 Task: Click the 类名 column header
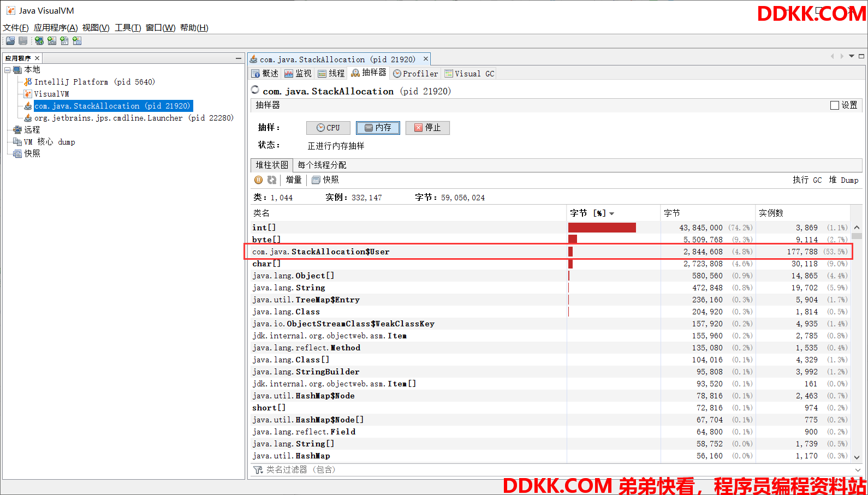coord(408,213)
